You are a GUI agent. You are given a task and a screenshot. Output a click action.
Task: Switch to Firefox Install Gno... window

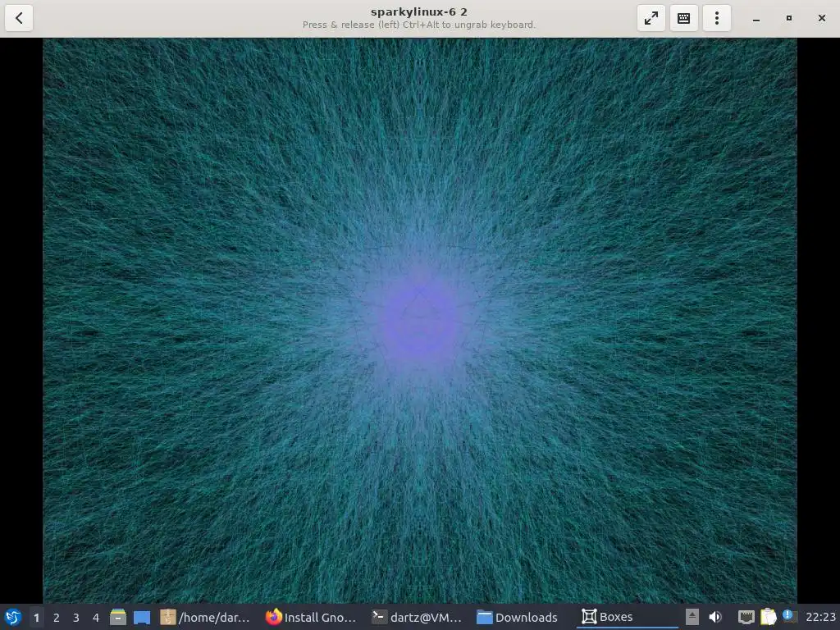click(x=311, y=617)
